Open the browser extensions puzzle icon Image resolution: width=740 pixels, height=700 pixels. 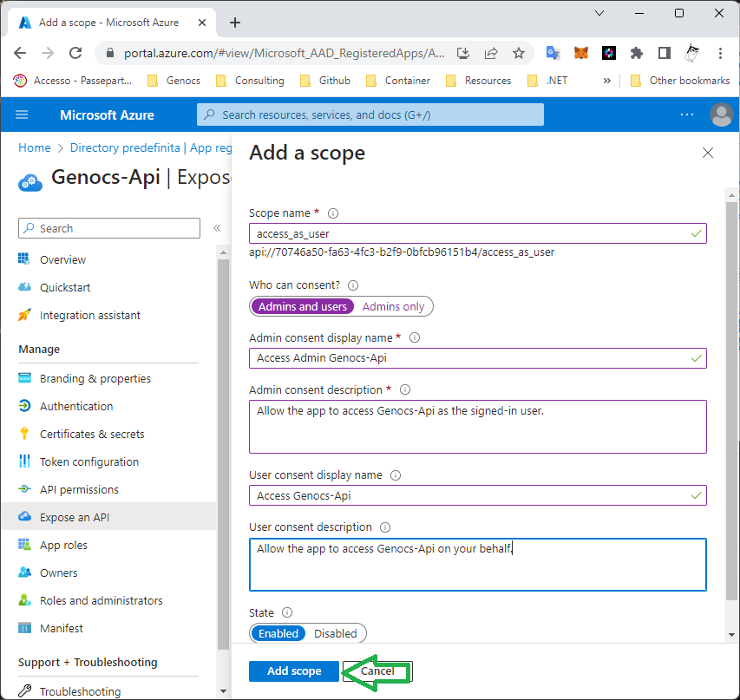click(637, 53)
